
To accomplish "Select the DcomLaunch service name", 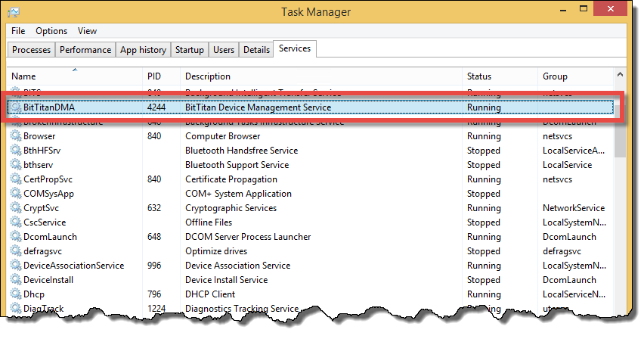I will point(50,237).
